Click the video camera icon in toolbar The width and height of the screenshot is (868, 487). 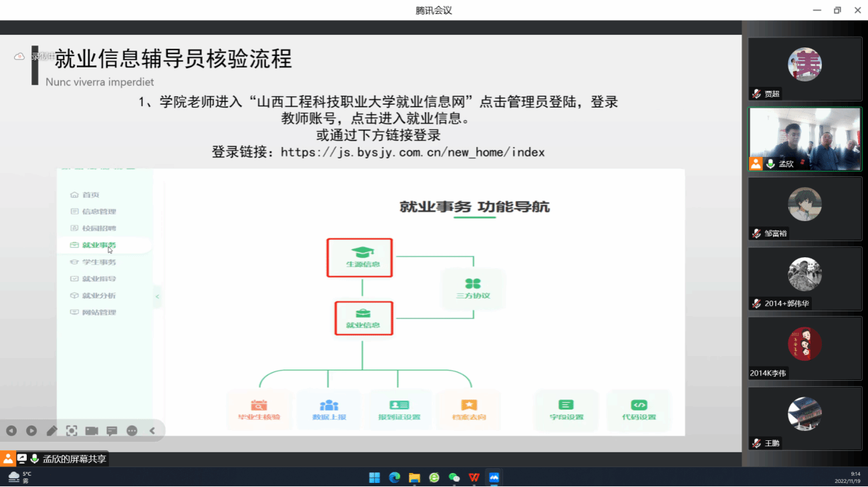pyautogui.click(x=92, y=431)
